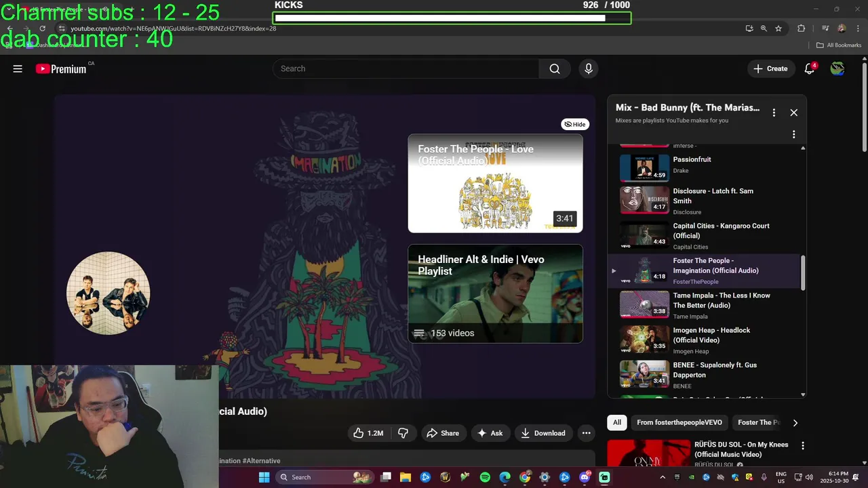
Task: Open more actions ellipsis under video
Action: tap(587, 433)
